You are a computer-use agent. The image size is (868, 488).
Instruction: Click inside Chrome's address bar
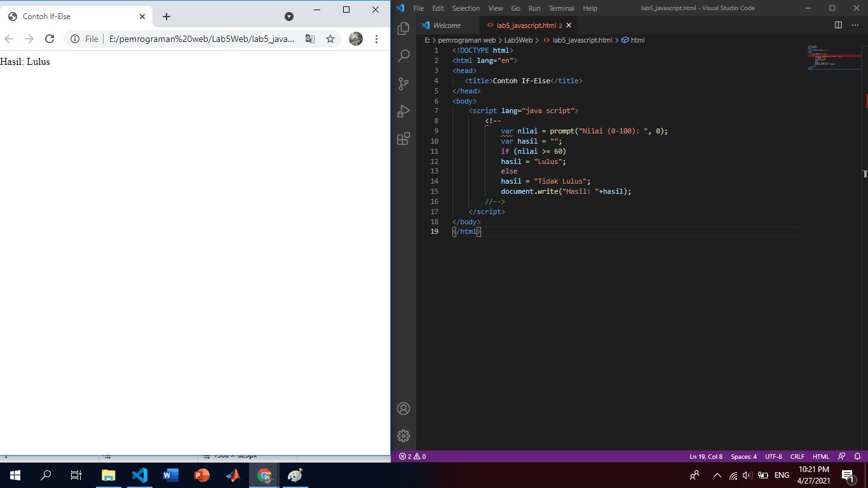coord(191,39)
